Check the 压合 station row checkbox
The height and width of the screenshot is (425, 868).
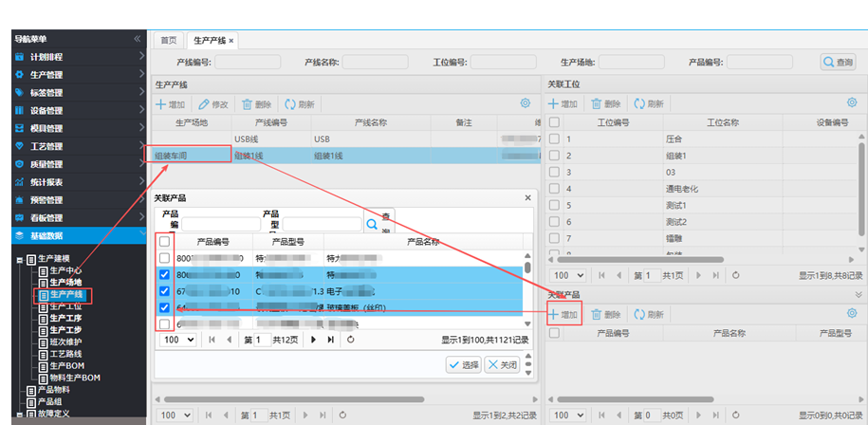click(554, 139)
